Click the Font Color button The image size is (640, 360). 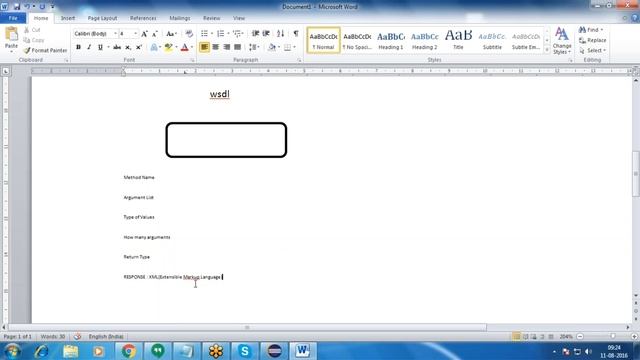tap(184, 47)
